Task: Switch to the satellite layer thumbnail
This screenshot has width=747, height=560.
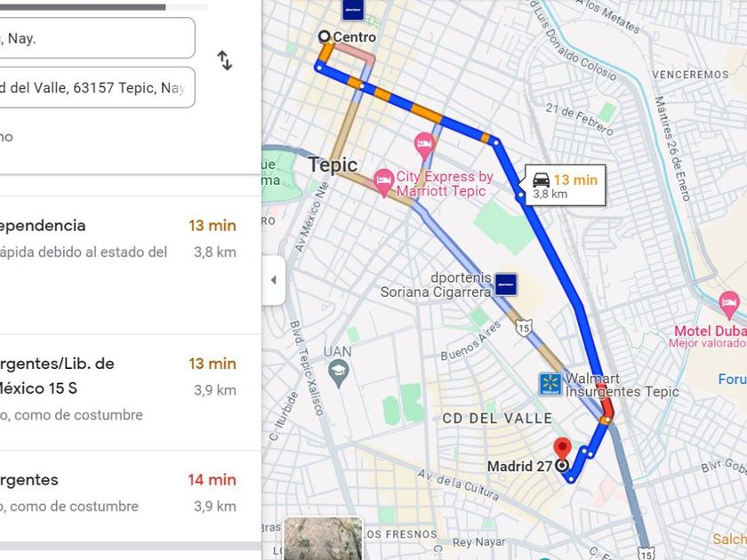Action: pyautogui.click(x=323, y=539)
